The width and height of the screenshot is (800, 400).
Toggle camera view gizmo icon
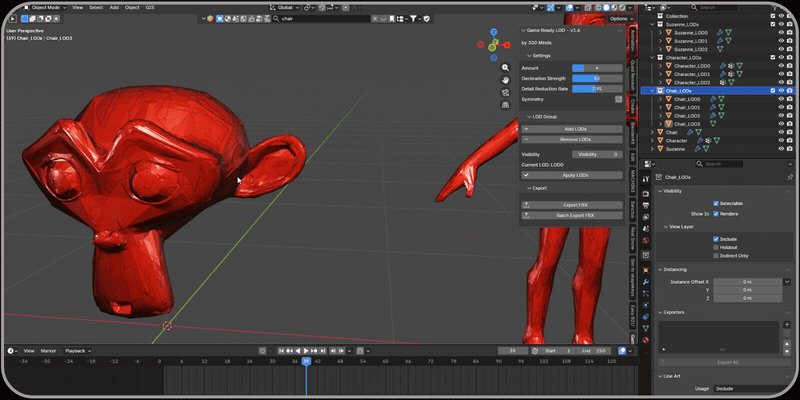click(x=505, y=92)
